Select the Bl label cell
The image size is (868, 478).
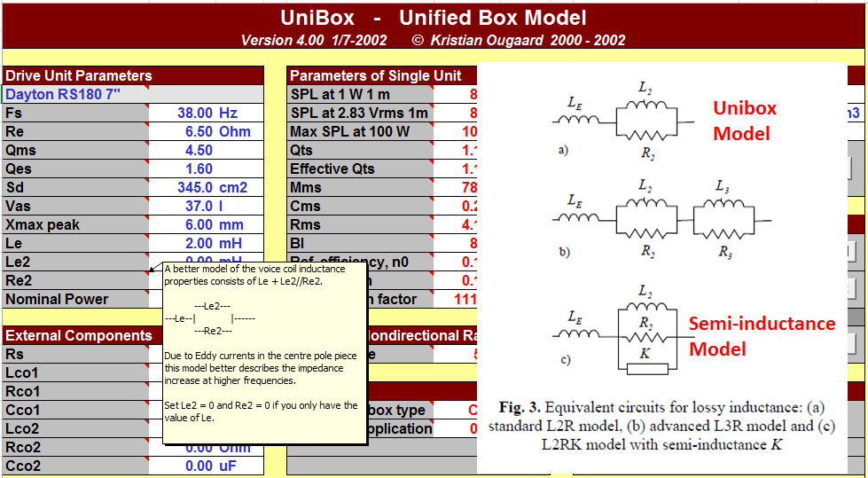(x=360, y=243)
